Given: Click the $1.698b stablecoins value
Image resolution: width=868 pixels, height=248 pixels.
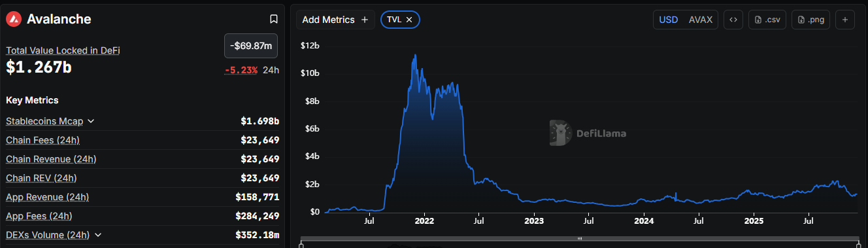Looking at the screenshot, I should (x=259, y=121).
